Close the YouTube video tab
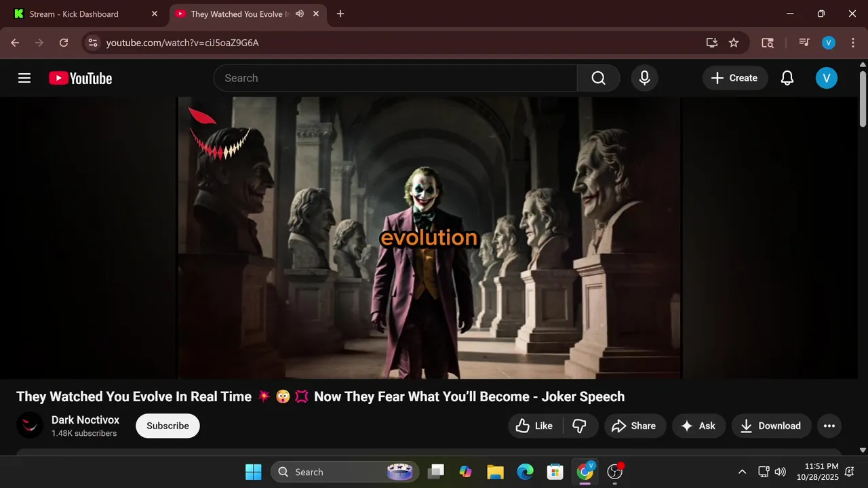 pyautogui.click(x=316, y=14)
